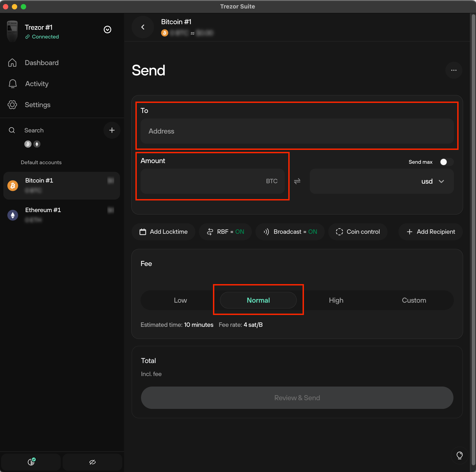Click the Tor/privacy status icon at bottom left
Viewport: 476px width, 472px height.
point(31,462)
